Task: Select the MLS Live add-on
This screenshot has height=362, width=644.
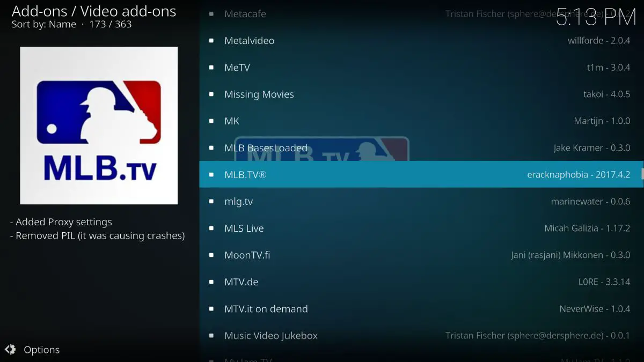Action: point(421,228)
